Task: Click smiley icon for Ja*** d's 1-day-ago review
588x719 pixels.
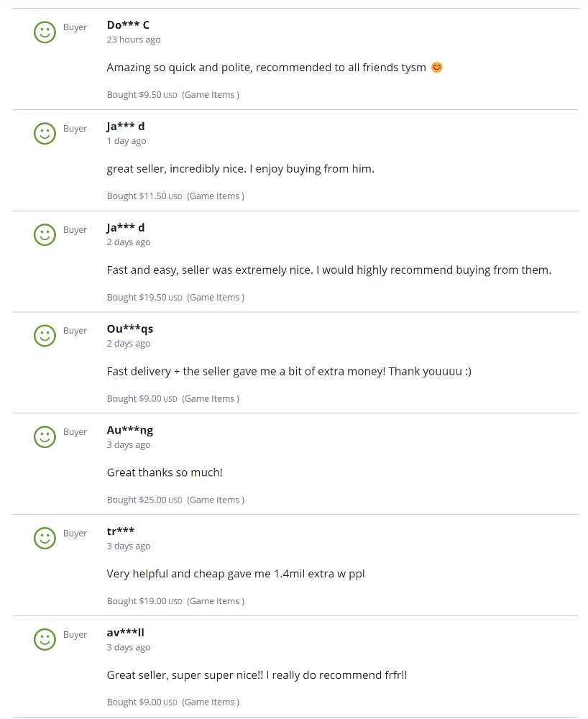Action: pos(45,134)
